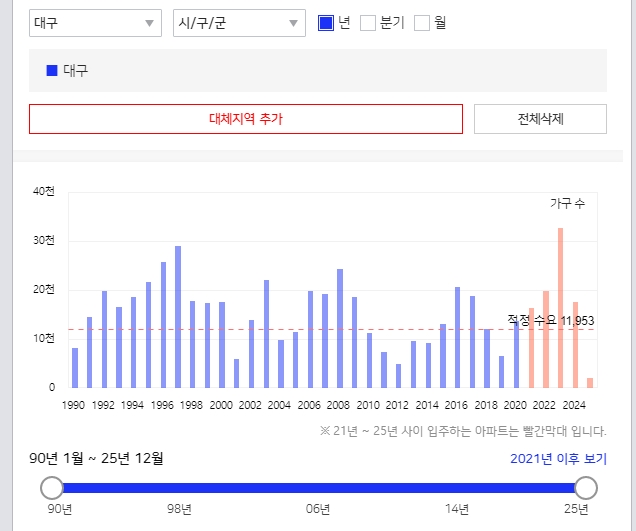Open the 2021년 이후 보기 link
636x531 pixels.
pos(558,459)
